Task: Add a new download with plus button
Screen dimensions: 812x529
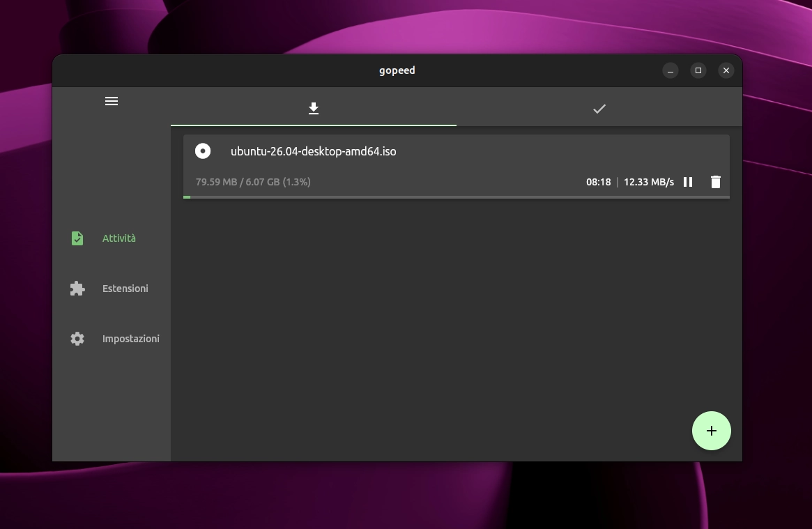Action: pyautogui.click(x=712, y=431)
